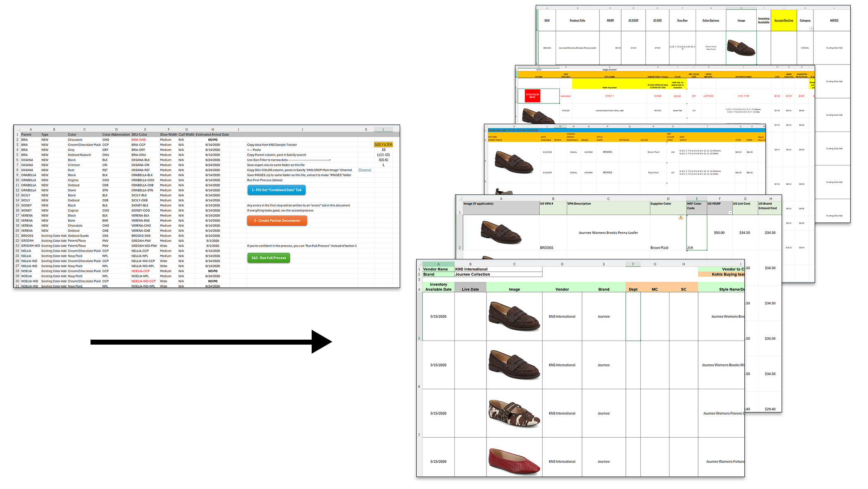Click the Color Abbreviation column header cell
Viewport: 868px width, 489px height.
(116, 134)
